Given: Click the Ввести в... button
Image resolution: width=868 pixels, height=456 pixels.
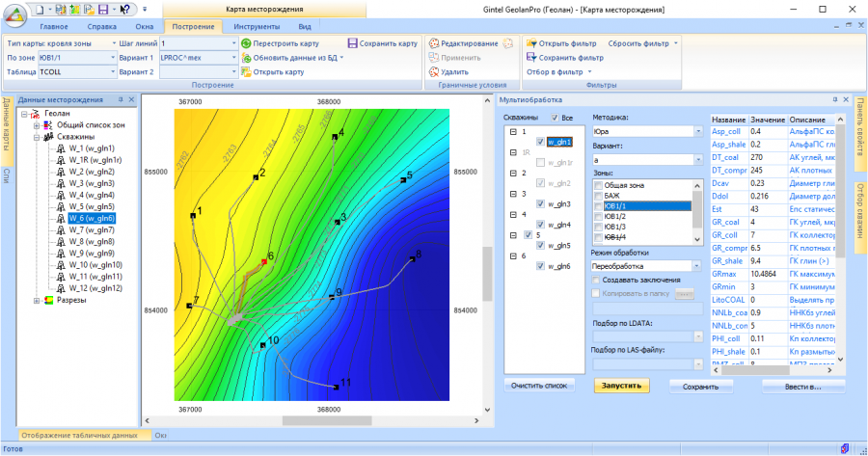Looking at the screenshot, I should click(x=803, y=387).
